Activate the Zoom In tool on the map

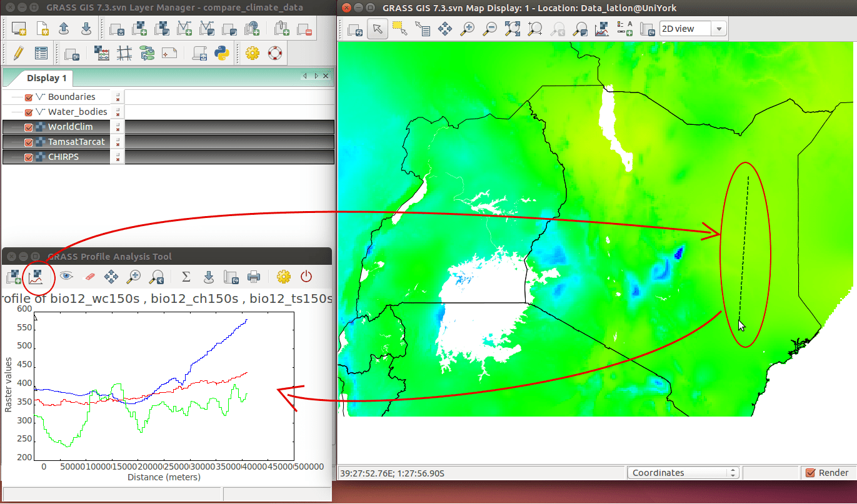(x=468, y=29)
